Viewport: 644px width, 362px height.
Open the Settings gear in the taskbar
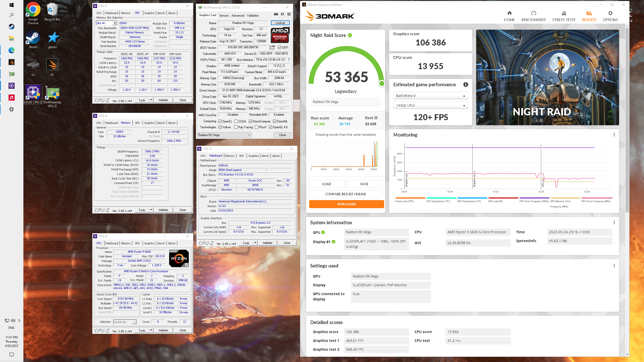click(12, 109)
